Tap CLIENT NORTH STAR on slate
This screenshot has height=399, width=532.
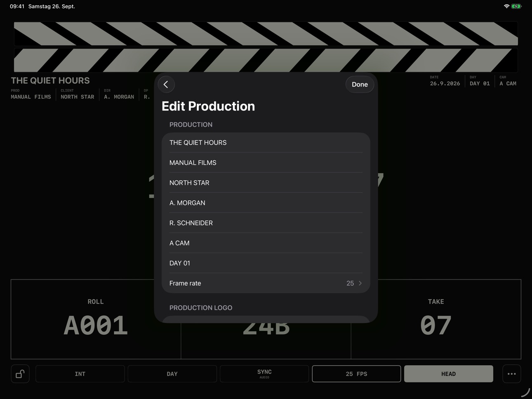point(77,94)
